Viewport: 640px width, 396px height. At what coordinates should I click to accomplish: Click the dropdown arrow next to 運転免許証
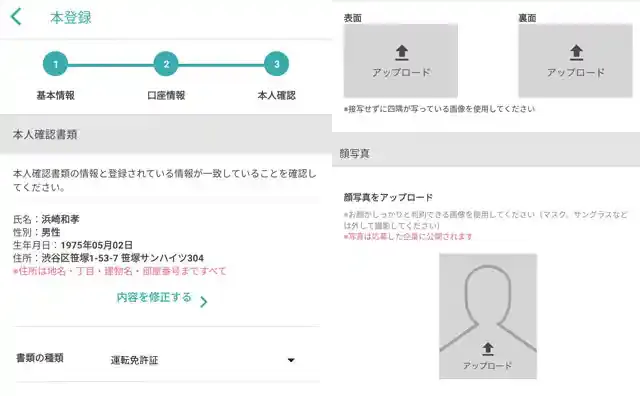pos(291,360)
